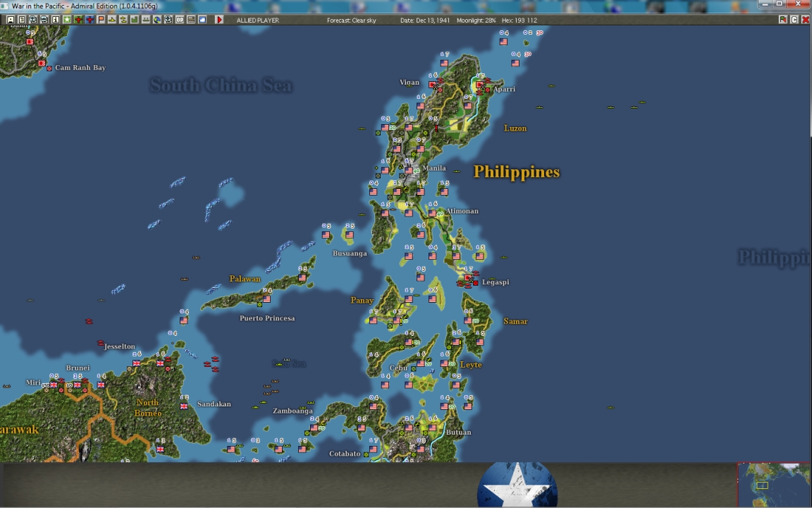
Task: Click the OP toolbar icon
Action: pyautogui.click(x=180, y=20)
